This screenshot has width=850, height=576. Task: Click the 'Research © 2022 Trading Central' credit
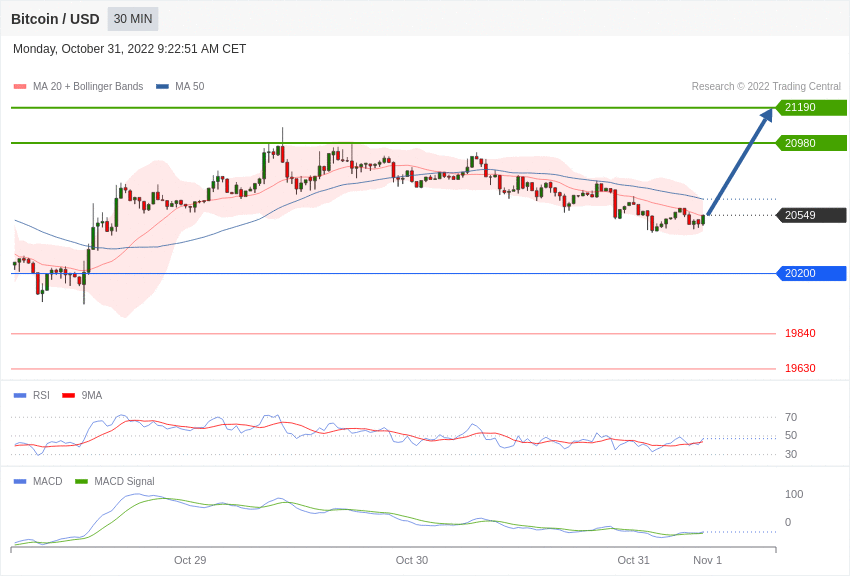tap(766, 86)
